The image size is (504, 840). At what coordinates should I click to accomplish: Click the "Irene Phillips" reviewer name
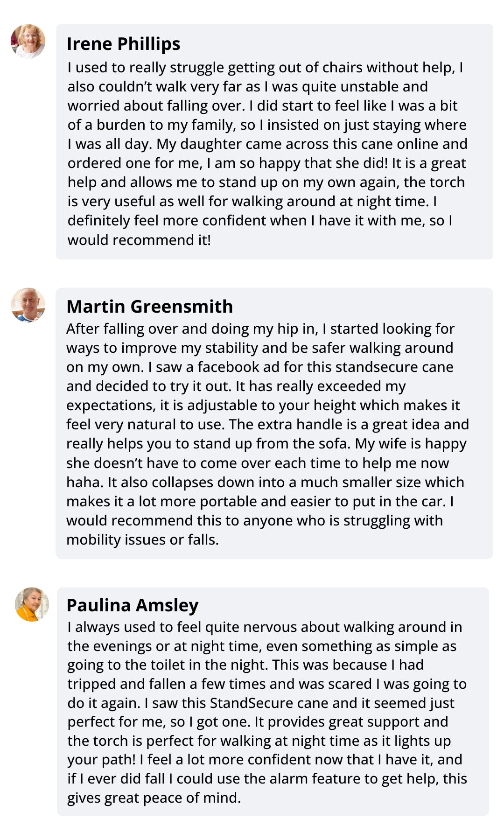pos(123,44)
